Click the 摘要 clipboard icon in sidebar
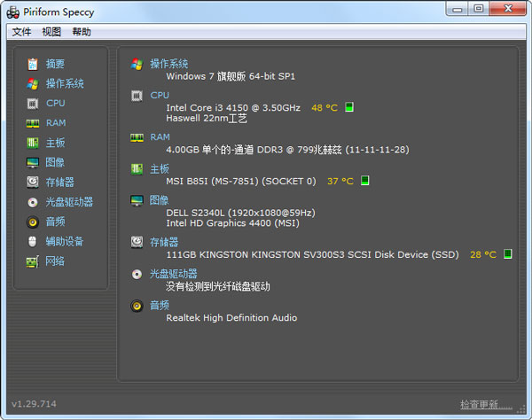 (33, 64)
